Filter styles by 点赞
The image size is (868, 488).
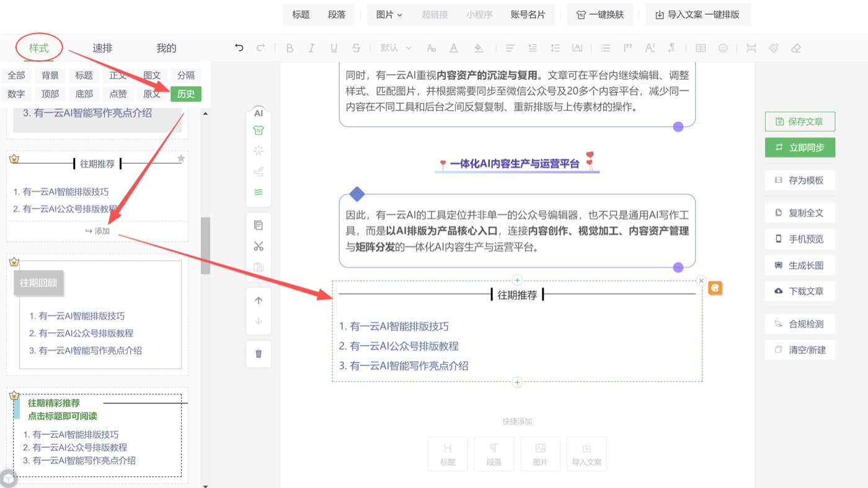pyautogui.click(x=118, y=94)
